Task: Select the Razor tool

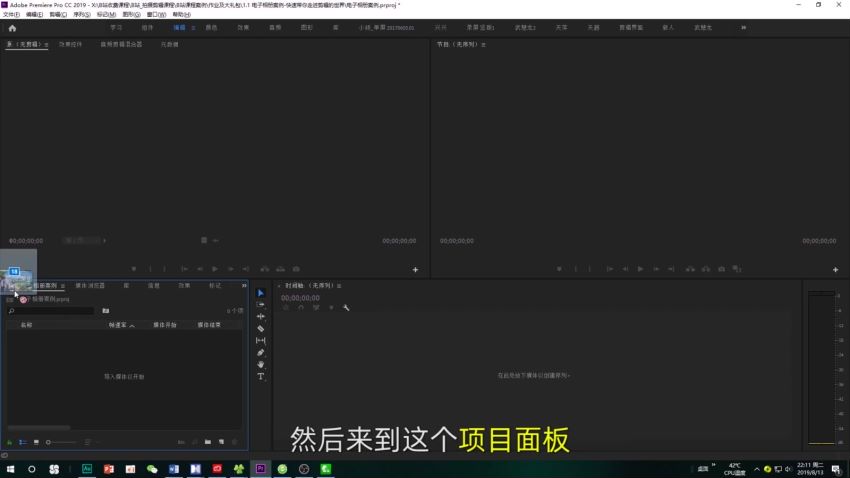Action: (261, 329)
